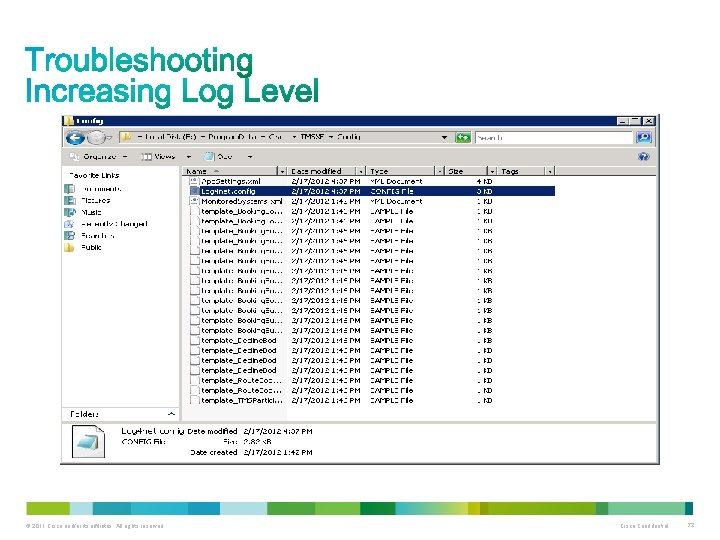Image resolution: width=720 pixels, height=540 pixels.
Task: Expand the Folders pane chevron
Action: point(171,414)
